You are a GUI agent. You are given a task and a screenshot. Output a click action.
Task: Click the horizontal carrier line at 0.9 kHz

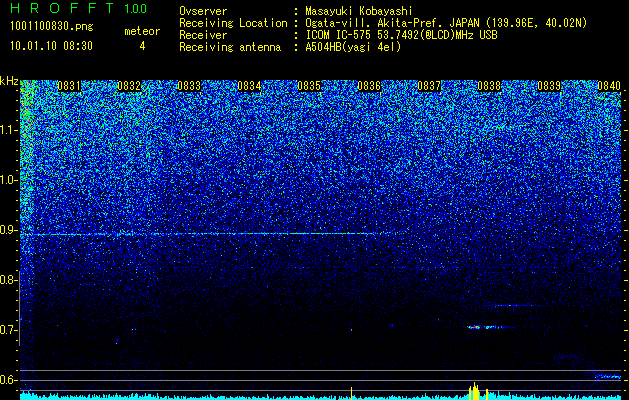(203, 234)
